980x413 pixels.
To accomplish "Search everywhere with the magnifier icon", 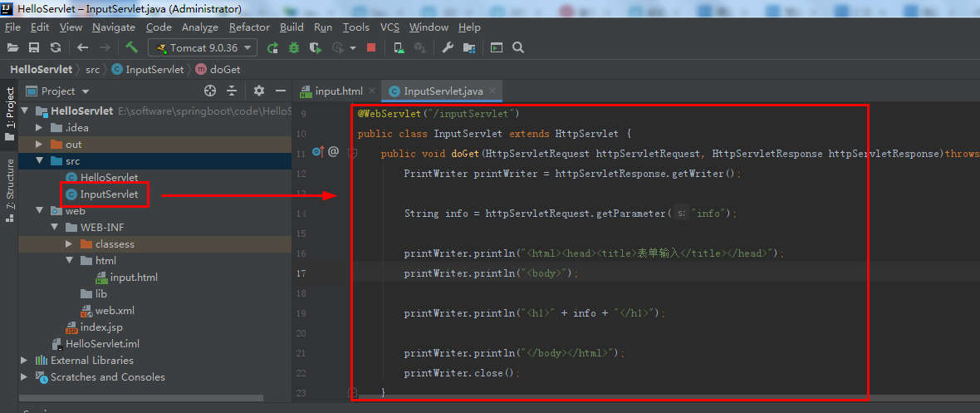I will (517, 47).
